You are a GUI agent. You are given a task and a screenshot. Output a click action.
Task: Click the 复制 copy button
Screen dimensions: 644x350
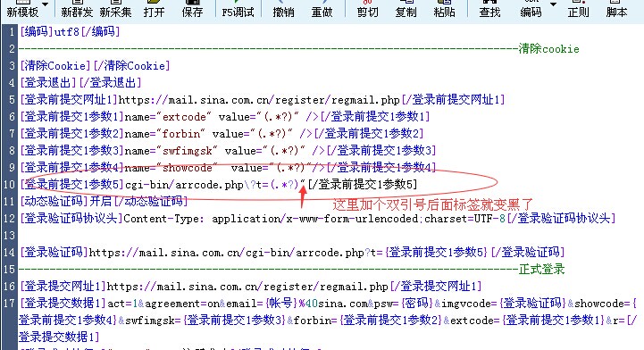pyautogui.click(x=406, y=9)
